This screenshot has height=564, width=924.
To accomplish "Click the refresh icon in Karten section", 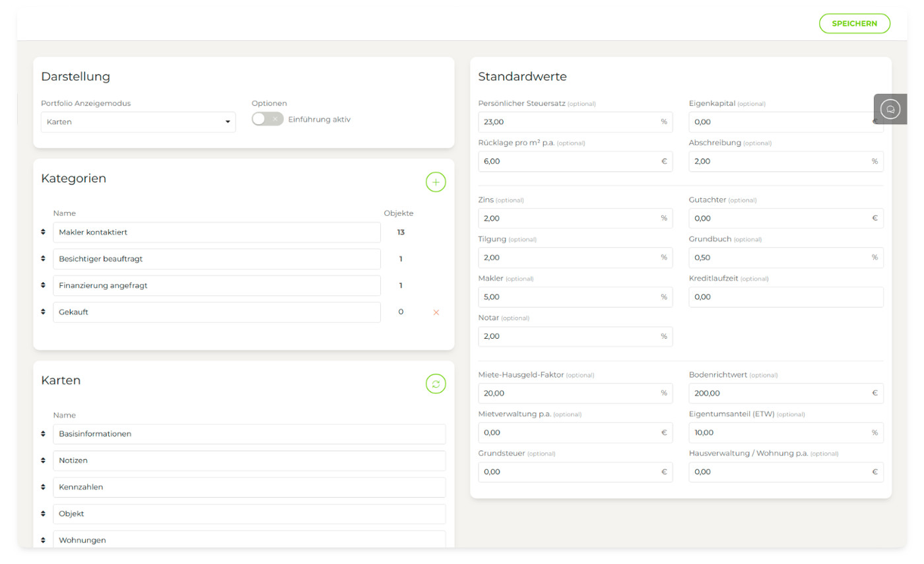I will pos(436,384).
